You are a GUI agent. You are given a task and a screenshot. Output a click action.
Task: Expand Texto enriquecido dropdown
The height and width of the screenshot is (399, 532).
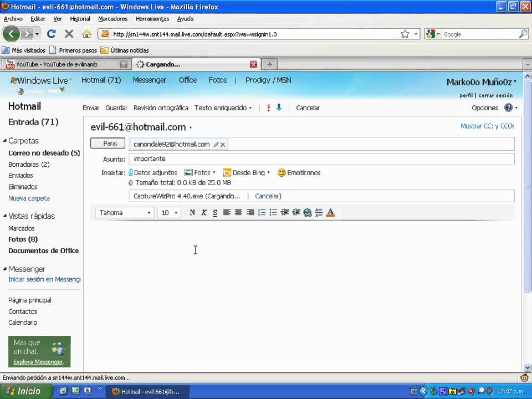pos(250,108)
